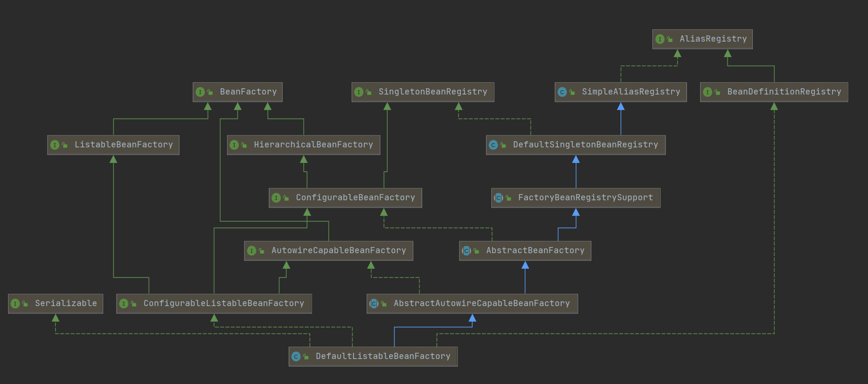Viewport: 868px width, 384px height.
Task: Select the Serializable label
Action: 66,303
